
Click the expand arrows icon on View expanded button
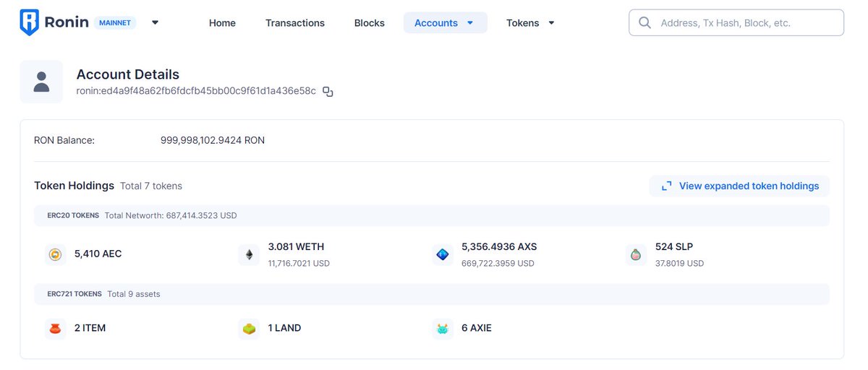[666, 186]
